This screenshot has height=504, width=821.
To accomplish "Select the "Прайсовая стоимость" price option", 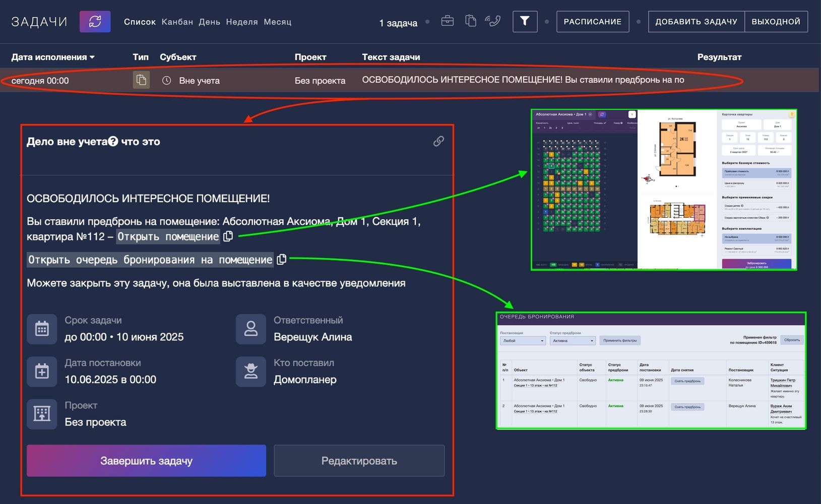I will 756,173.
